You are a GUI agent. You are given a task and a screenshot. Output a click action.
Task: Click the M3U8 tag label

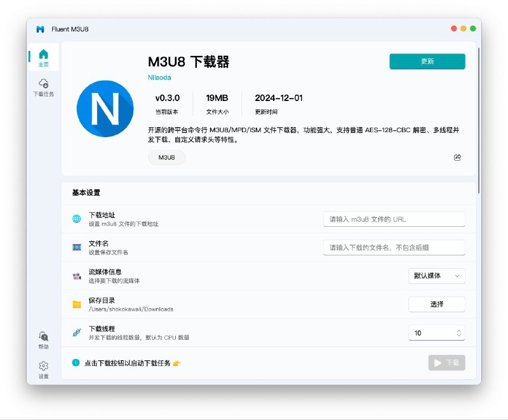click(x=166, y=157)
